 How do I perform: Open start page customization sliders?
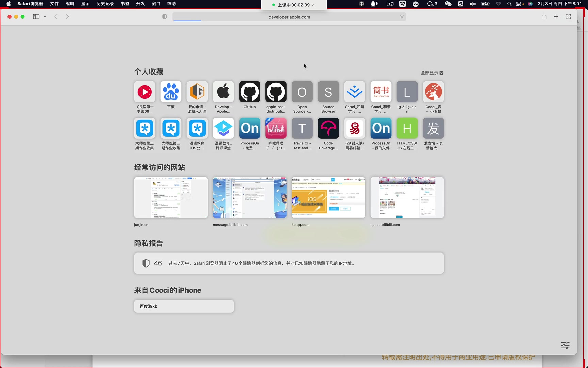coord(565,345)
